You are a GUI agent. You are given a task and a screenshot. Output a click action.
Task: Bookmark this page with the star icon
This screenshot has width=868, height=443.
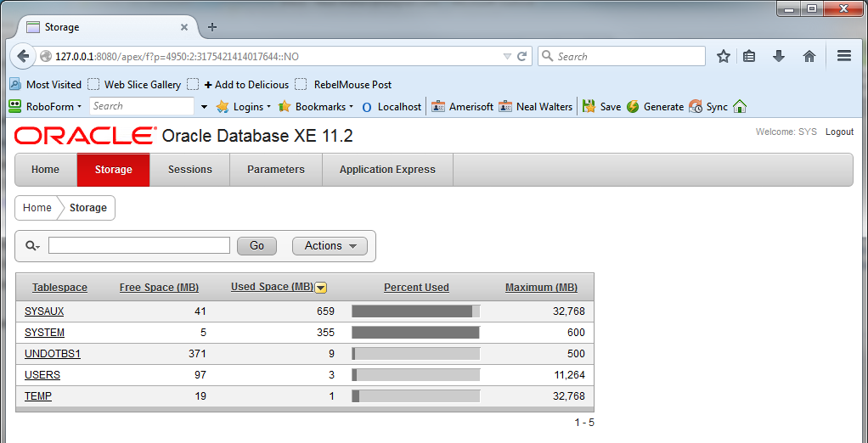click(x=724, y=56)
